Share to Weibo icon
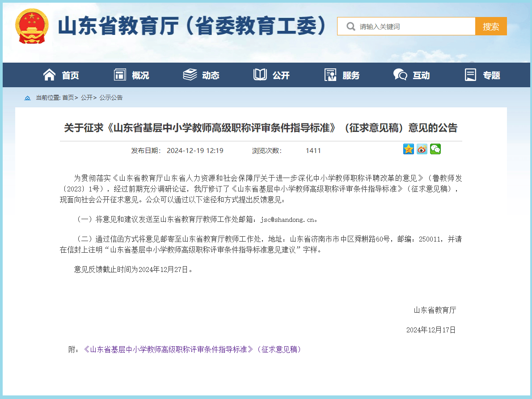Viewport: 532px width, 399px height. (x=422, y=149)
